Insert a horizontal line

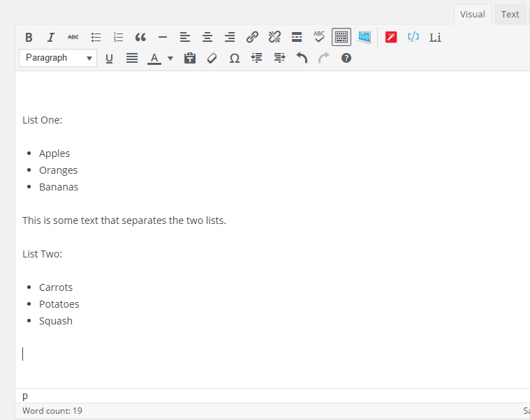(163, 37)
